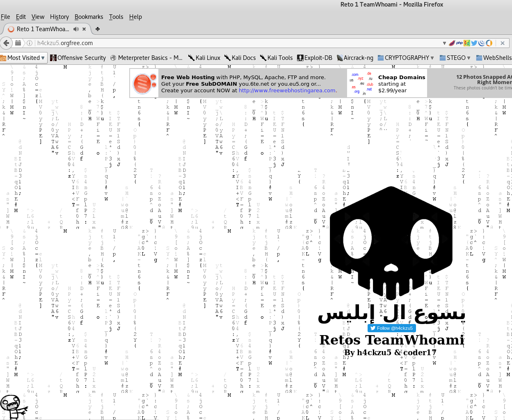Stop loading page with X button
Viewport: 512px width, 420px height.
coord(503,43)
